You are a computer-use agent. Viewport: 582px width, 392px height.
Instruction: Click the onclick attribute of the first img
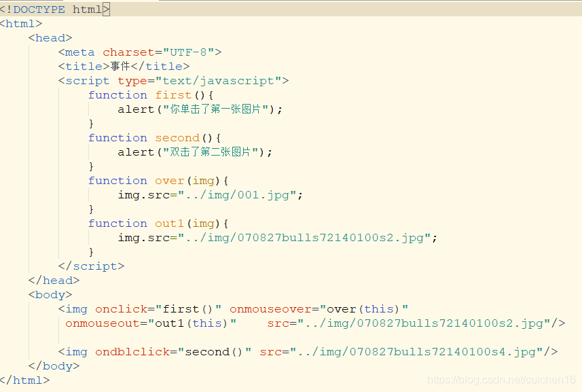click(121, 309)
